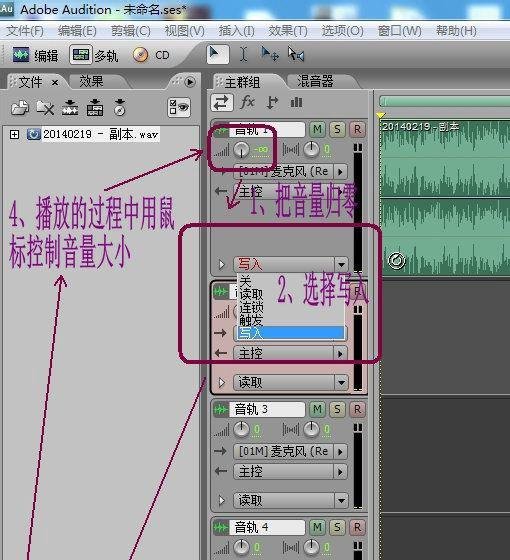Open track 1 automation mode dropdown (写入)
The width and height of the screenshot is (510, 560).
point(341,265)
